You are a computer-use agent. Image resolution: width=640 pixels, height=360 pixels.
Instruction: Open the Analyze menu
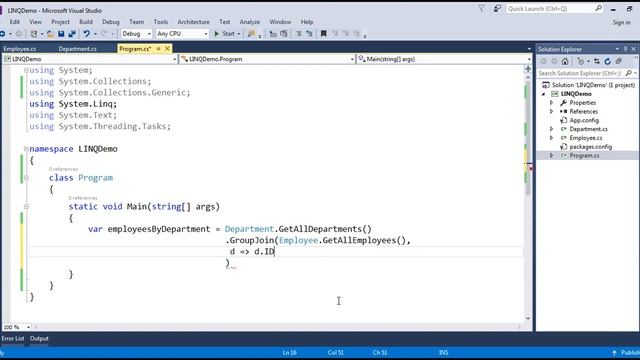point(250,22)
